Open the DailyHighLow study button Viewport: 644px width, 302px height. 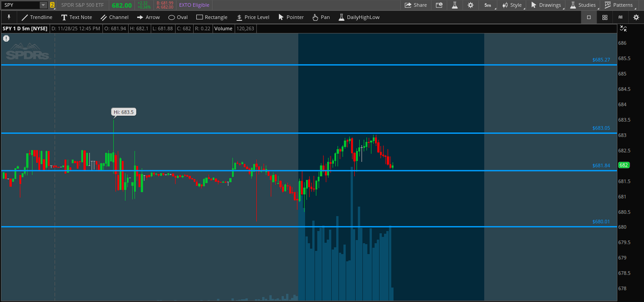tap(358, 17)
